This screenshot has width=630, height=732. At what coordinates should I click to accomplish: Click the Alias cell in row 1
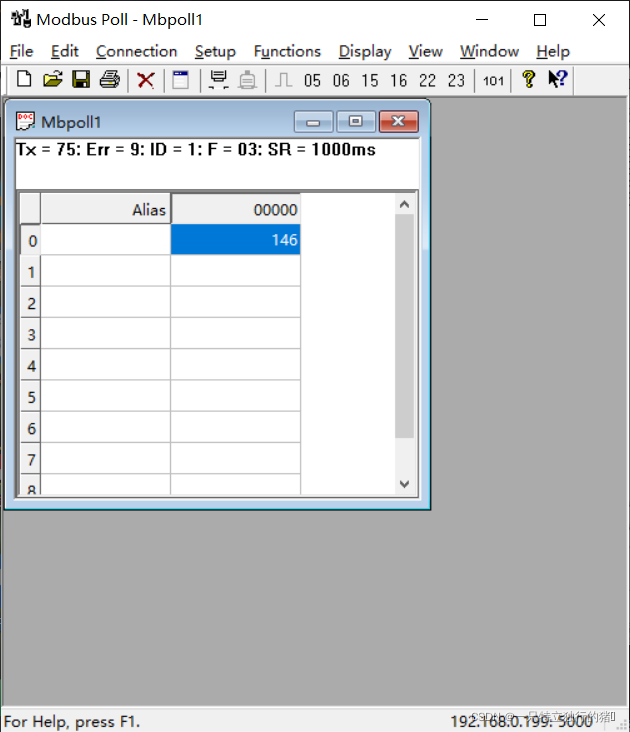(106, 271)
